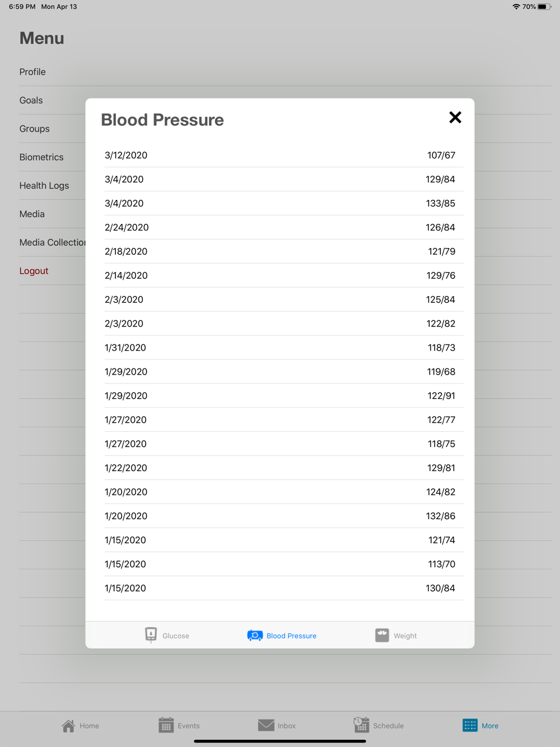The height and width of the screenshot is (747, 560).
Task: Tap the Weight scale icon
Action: 382,635
